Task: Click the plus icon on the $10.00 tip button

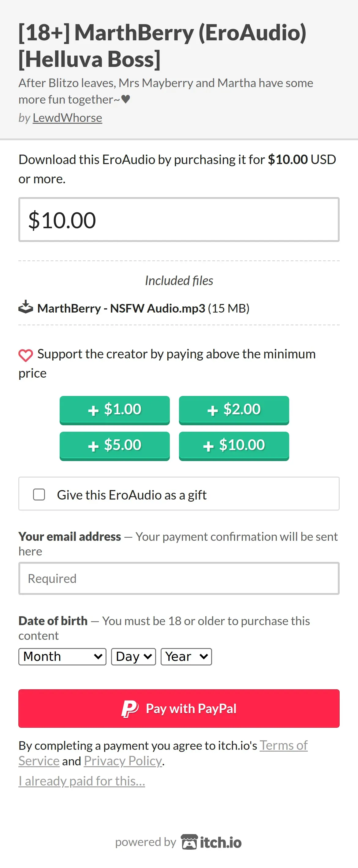Action: click(208, 446)
